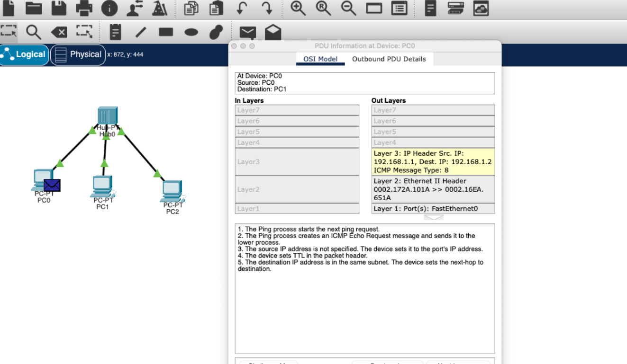Select the Inspect magnifier tool
The height and width of the screenshot is (364, 627).
[x=34, y=32]
